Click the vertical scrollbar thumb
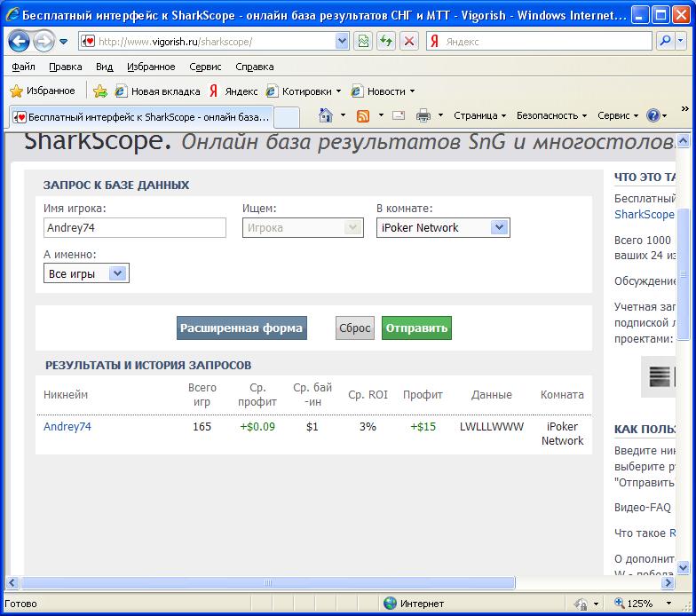The image size is (696, 616). (x=684, y=274)
